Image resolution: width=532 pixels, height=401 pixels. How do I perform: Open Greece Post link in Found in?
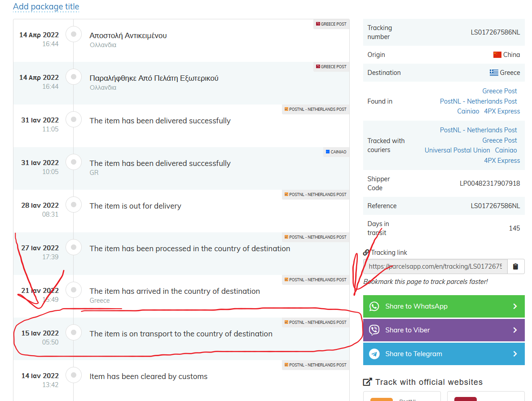click(x=499, y=91)
